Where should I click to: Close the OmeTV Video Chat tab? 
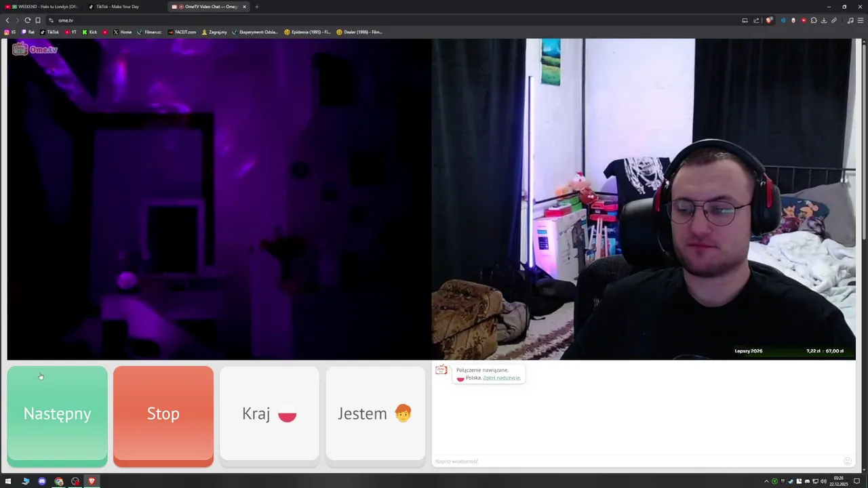click(x=244, y=7)
